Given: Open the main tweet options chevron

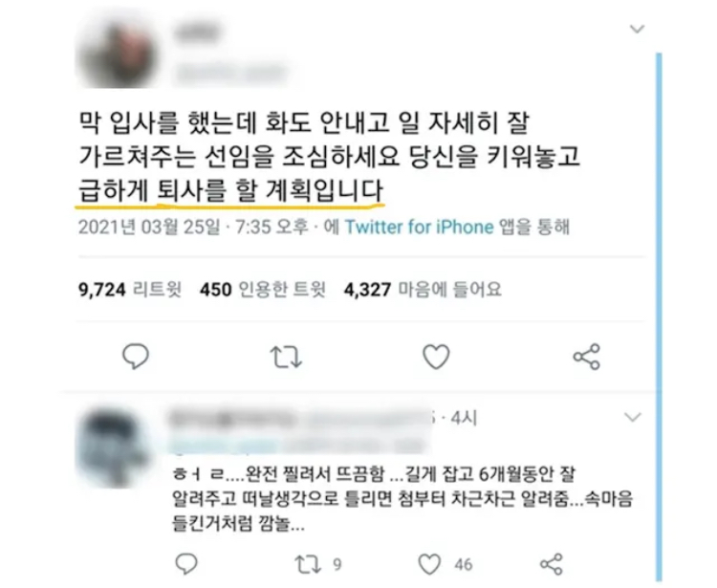Looking at the screenshot, I should tap(637, 30).
